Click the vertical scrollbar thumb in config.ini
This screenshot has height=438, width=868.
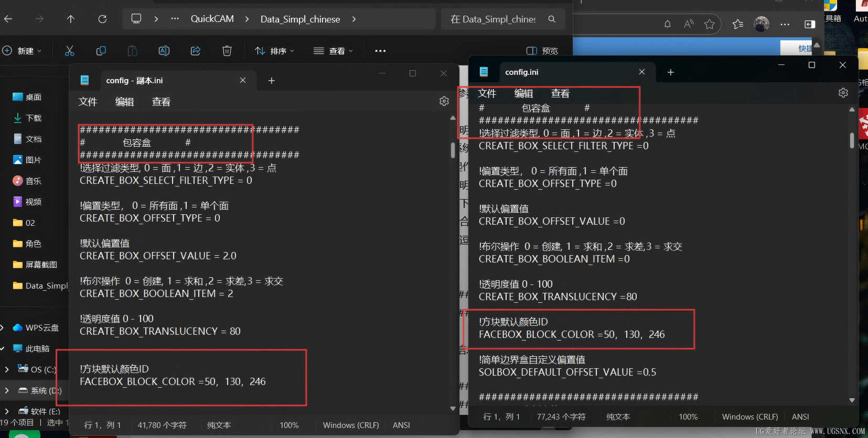pos(852,141)
